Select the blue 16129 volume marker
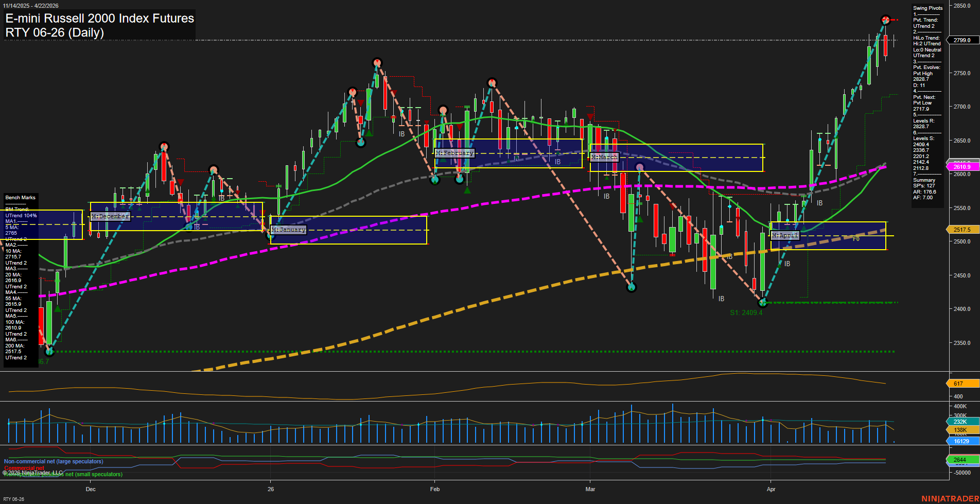 [x=961, y=441]
